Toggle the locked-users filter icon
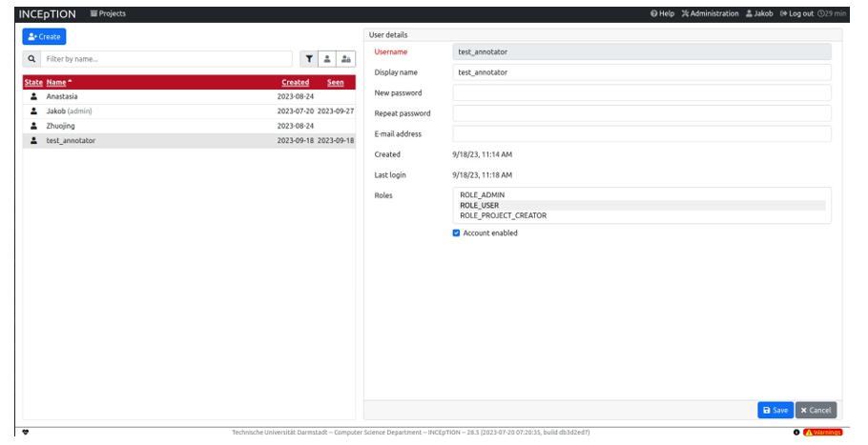This screenshot has height=445, width=868. (x=345, y=59)
